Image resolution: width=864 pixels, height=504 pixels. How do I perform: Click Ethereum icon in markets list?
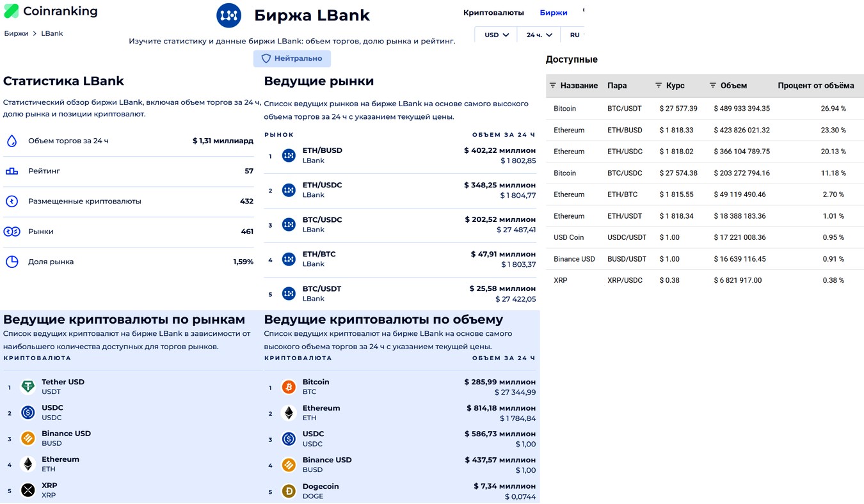(x=28, y=464)
